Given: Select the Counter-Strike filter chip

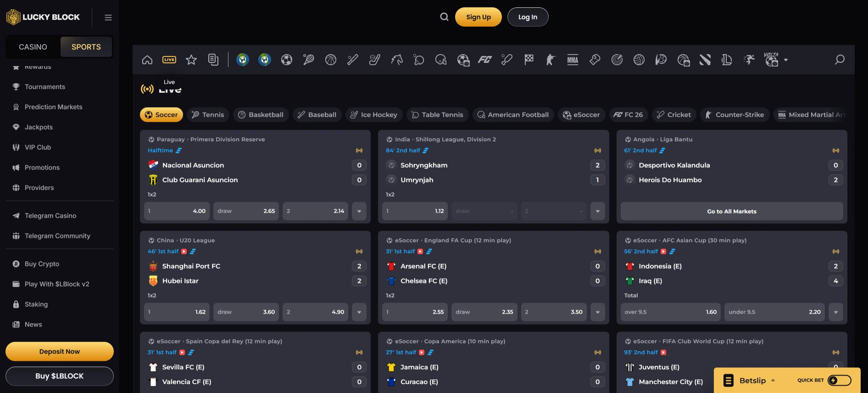Looking at the screenshot, I should [x=735, y=115].
